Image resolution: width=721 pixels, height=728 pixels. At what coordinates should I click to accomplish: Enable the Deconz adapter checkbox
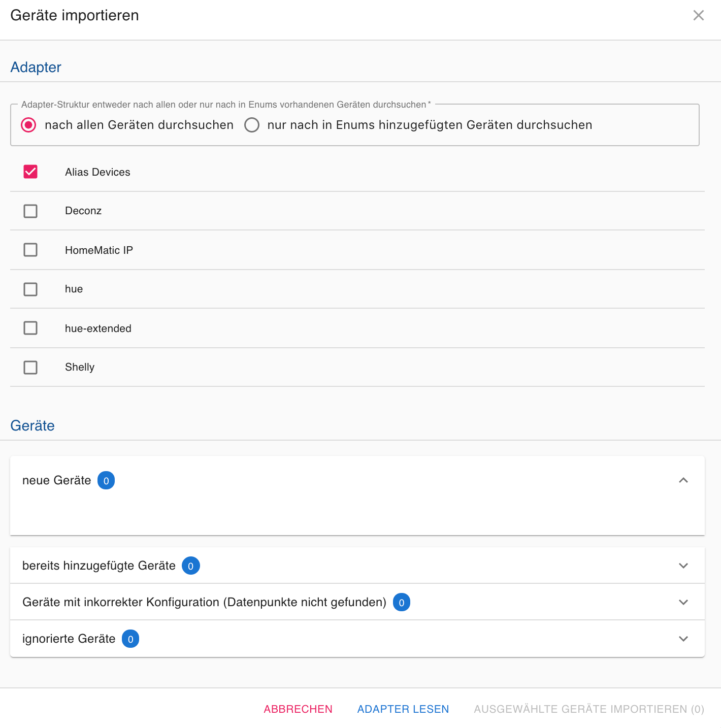30,211
